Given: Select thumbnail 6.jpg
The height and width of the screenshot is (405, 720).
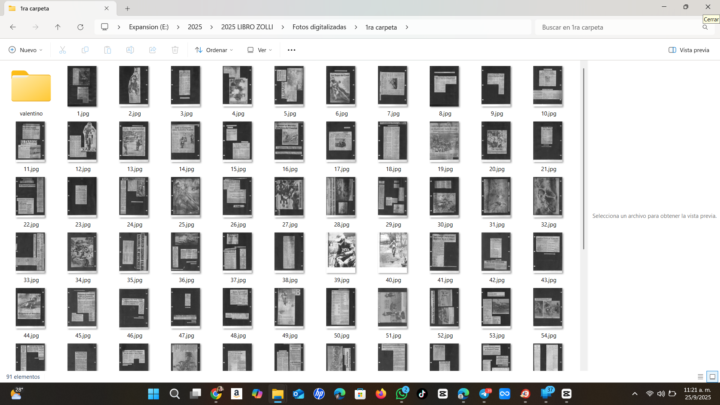Looking at the screenshot, I should (341, 86).
